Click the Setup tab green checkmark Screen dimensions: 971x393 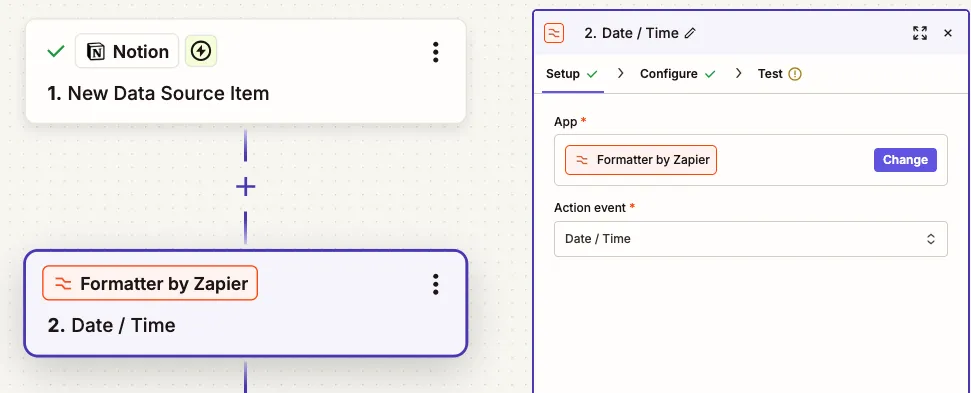592,74
